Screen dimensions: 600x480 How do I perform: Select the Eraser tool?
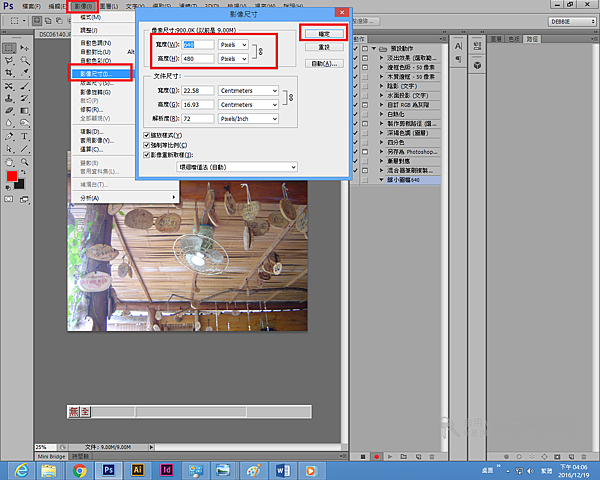click(x=10, y=111)
